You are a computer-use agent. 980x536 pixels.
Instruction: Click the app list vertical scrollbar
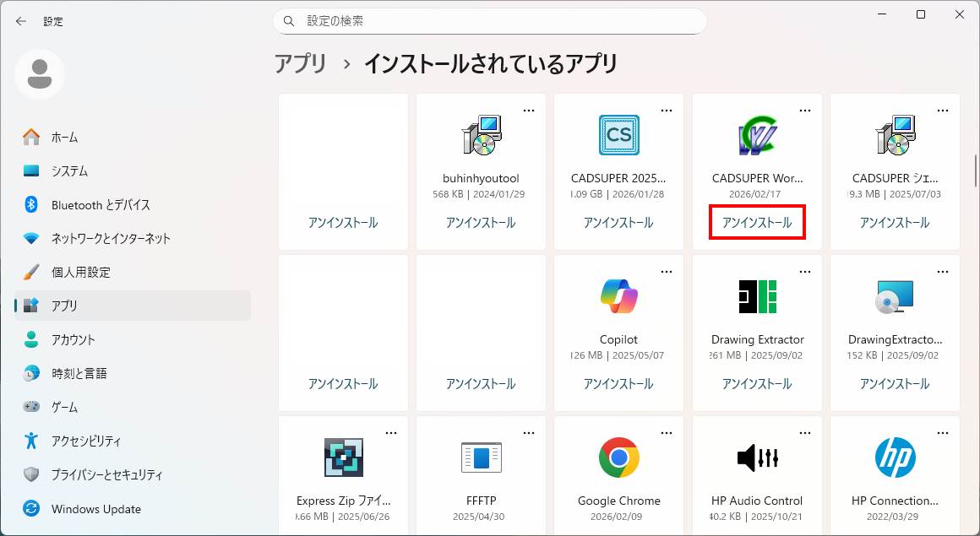975,170
